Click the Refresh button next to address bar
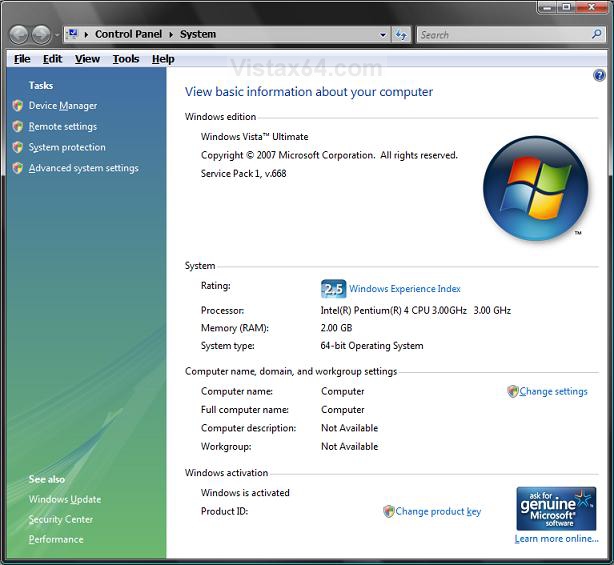Viewport: 614px width, 565px height. [401, 35]
